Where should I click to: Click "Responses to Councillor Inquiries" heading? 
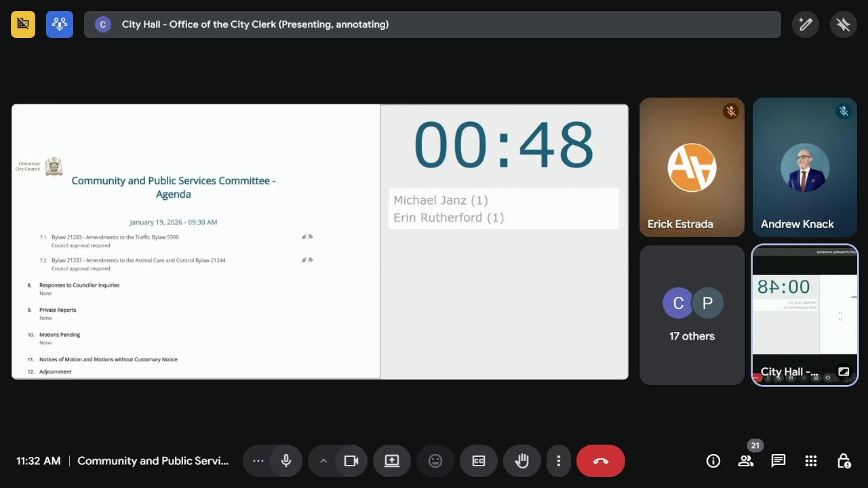[x=79, y=285]
